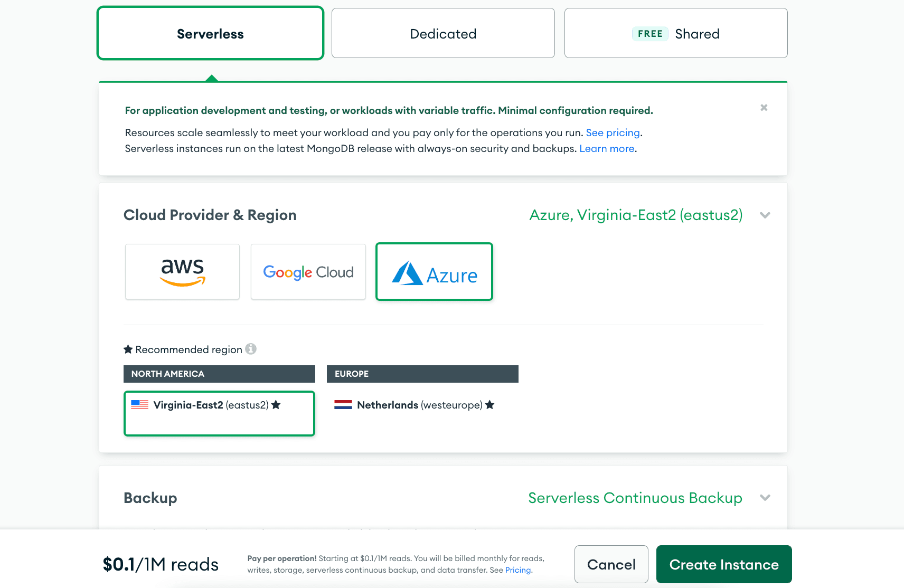Switch to the Dedicated cluster tab
The height and width of the screenshot is (588, 904).
pos(443,33)
